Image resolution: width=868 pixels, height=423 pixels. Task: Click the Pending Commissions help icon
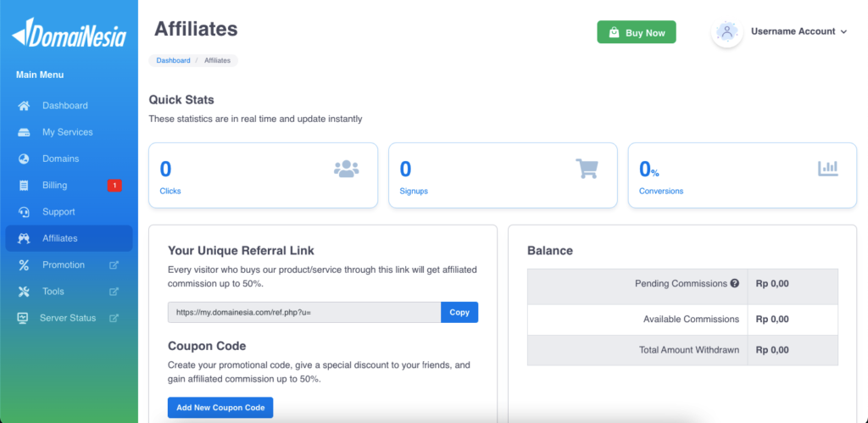click(x=735, y=283)
